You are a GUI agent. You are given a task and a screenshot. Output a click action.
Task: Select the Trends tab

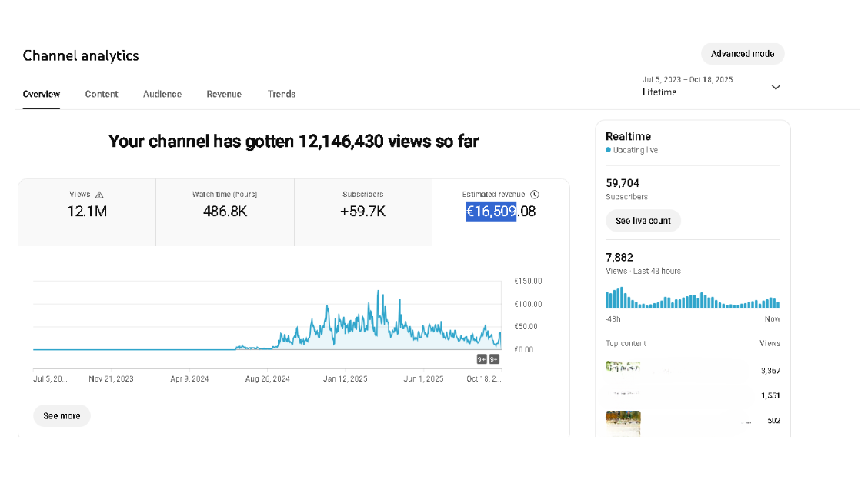282,94
